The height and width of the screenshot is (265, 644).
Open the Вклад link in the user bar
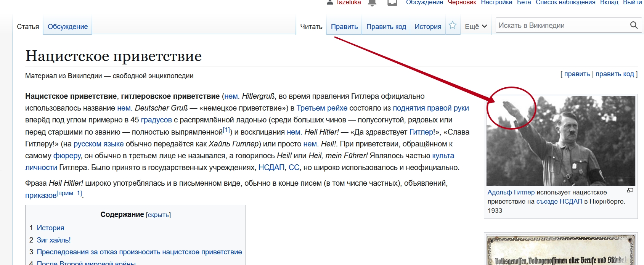[609, 2]
